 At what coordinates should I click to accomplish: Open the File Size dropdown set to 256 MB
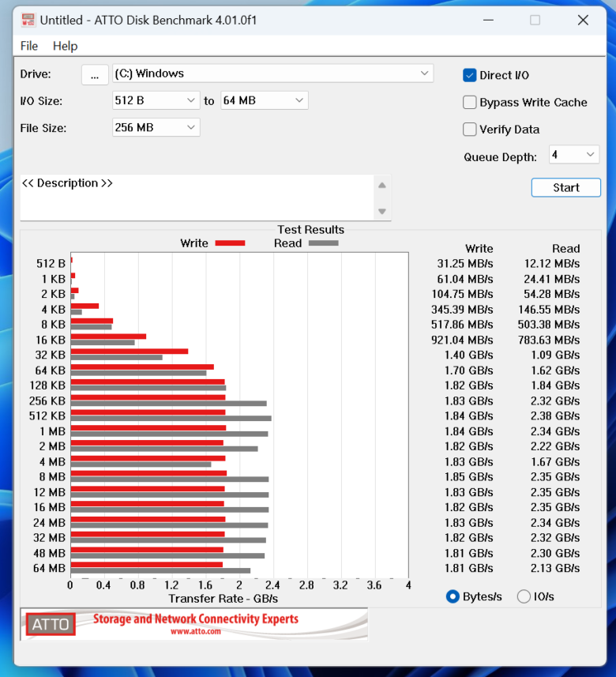pos(156,127)
